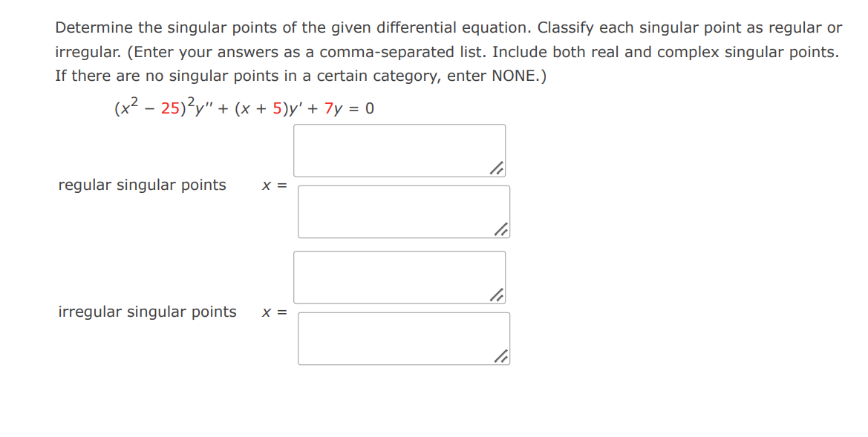
Task: Select the first regular singular points answer box
Action: point(399,147)
